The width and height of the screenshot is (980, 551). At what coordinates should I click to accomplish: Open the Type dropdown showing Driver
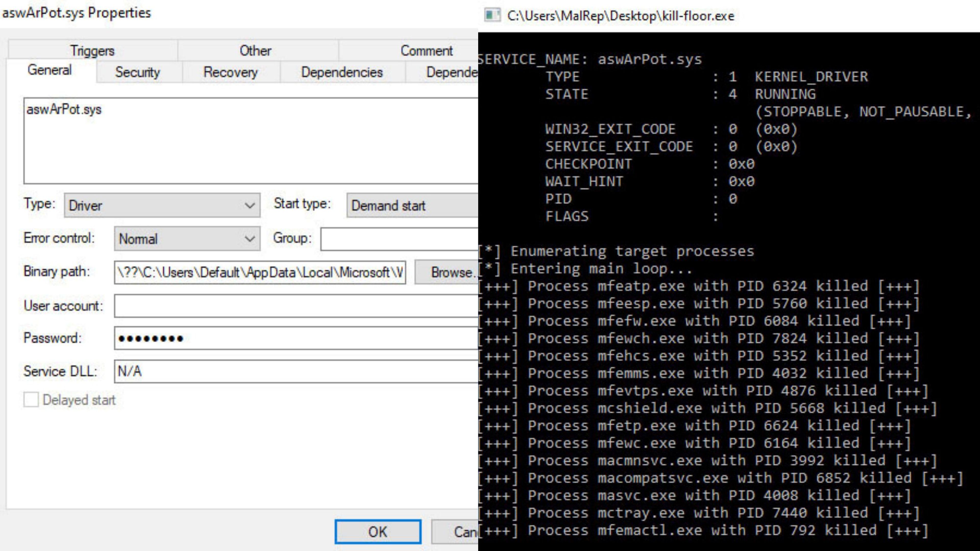162,205
